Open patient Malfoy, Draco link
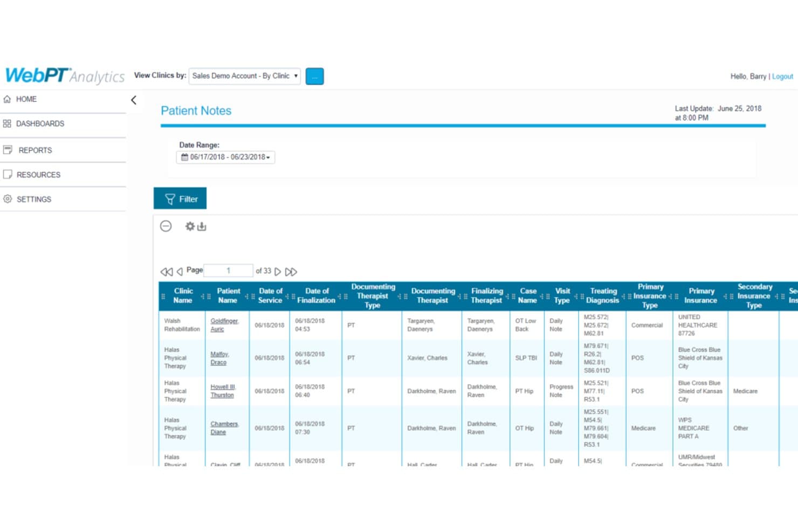The image size is (798, 532). pos(219,358)
